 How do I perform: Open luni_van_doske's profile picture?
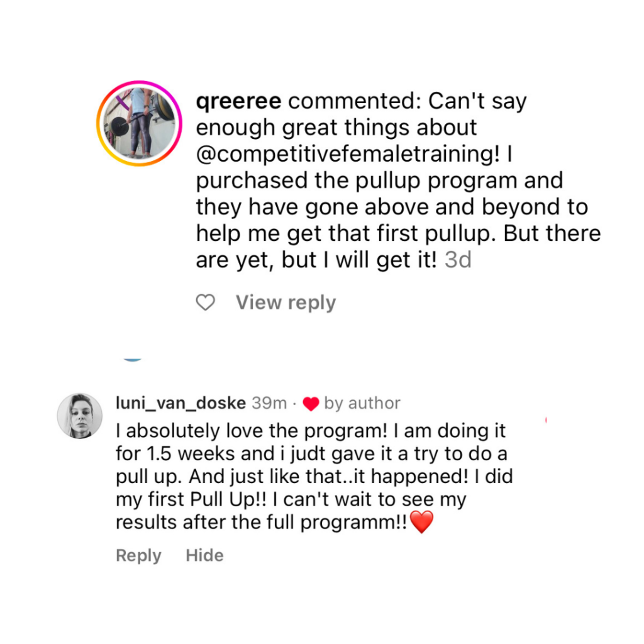click(80, 416)
